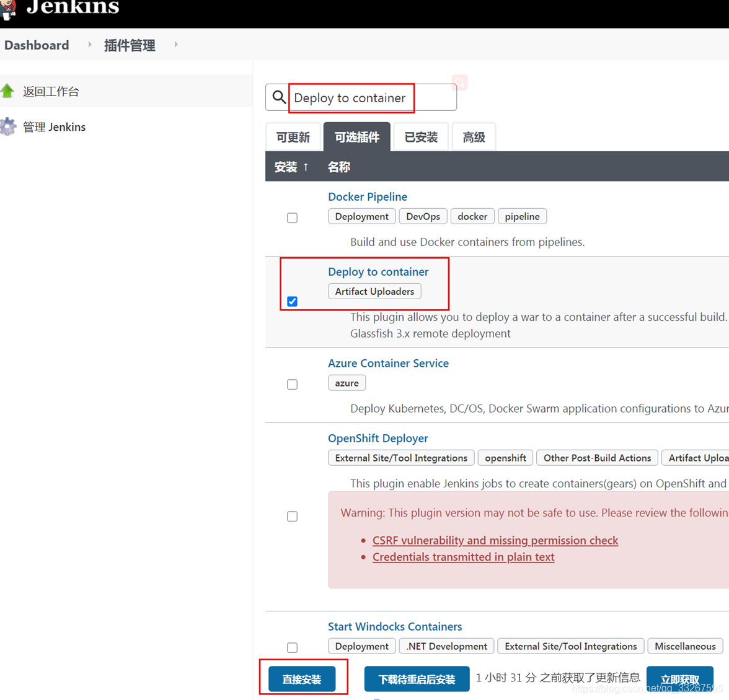Click 返回工作台 in sidebar
Viewport: 729px width, 700px height.
[51, 92]
